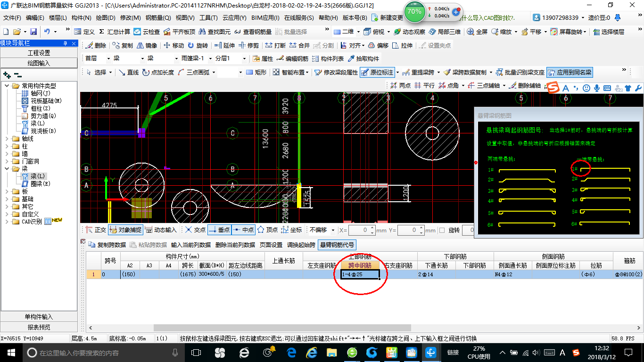
Task: Toggle 原位标注 in-place annotation mode
Action: (x=377, y=72)
